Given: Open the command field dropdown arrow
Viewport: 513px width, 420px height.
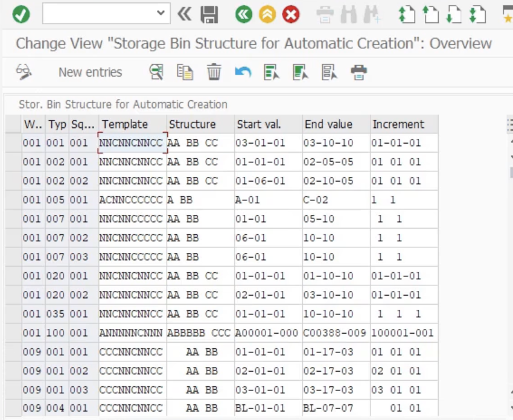Looking at the screenshot, I should point(160,13).
